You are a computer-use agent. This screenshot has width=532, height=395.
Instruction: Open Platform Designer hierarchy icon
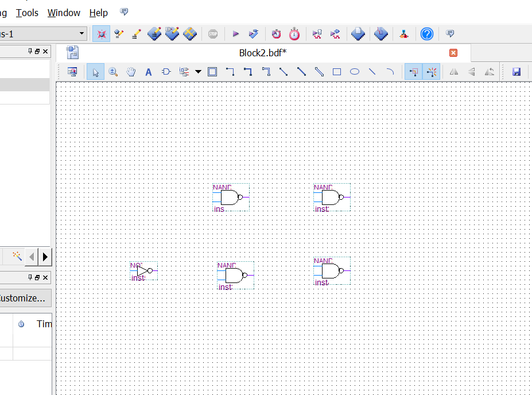click(404, 34)
